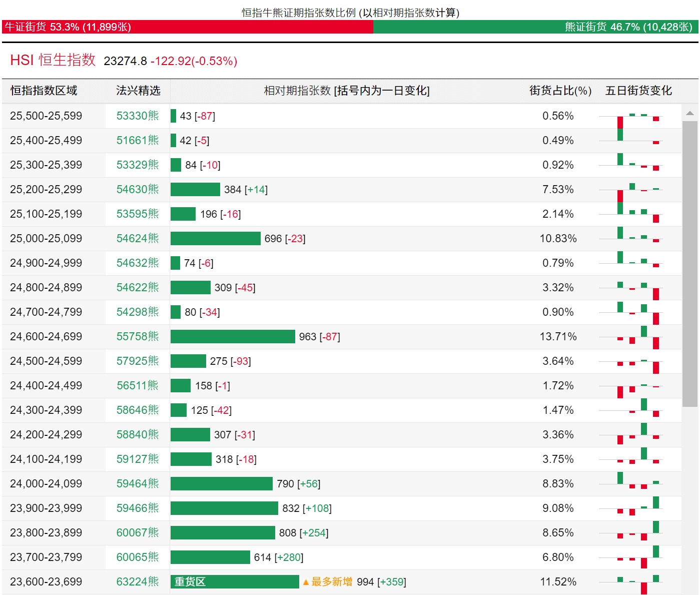Screen dimensions: 700x595
Task: Select warrant 57925熊
Action: [138, 361]
